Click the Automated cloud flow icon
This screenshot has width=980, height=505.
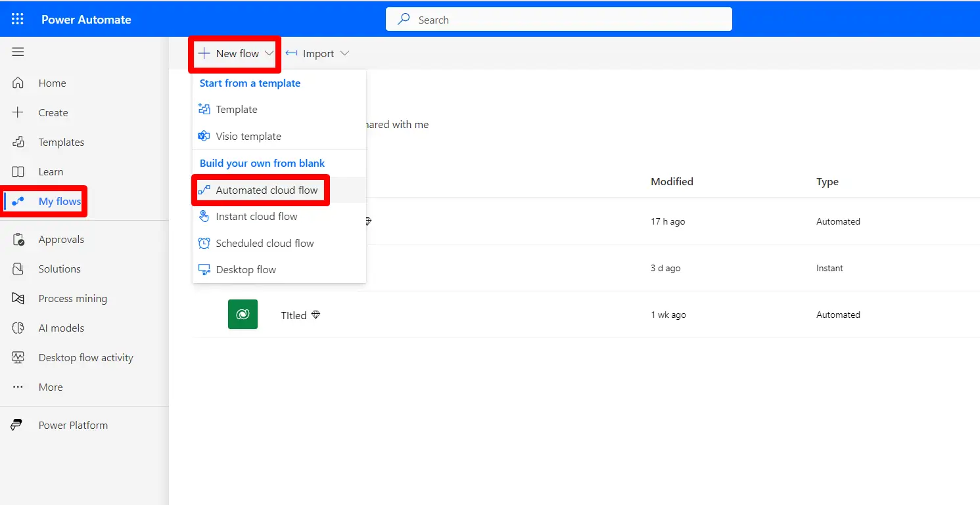pyautogui.click(x=204, y=190)
